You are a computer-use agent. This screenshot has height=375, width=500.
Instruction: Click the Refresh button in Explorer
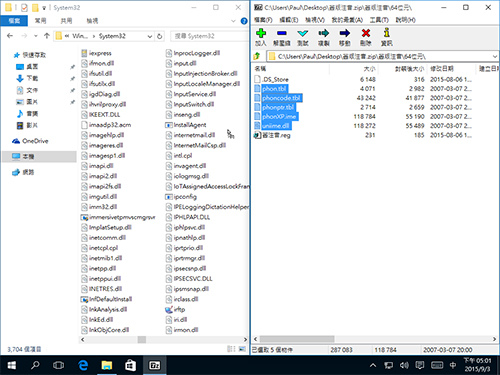pyautogui.click(x=160, y=36)
